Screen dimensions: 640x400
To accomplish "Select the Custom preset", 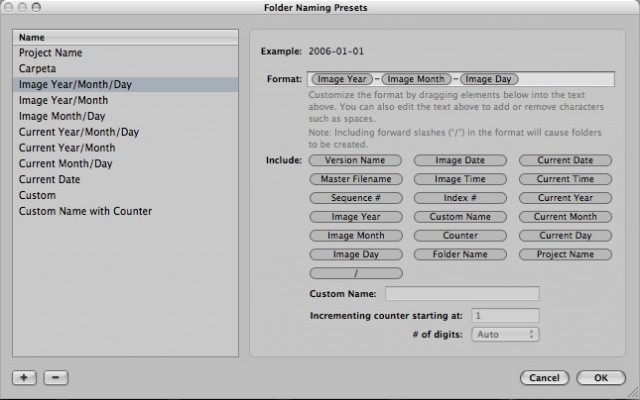I will (125, 196).
